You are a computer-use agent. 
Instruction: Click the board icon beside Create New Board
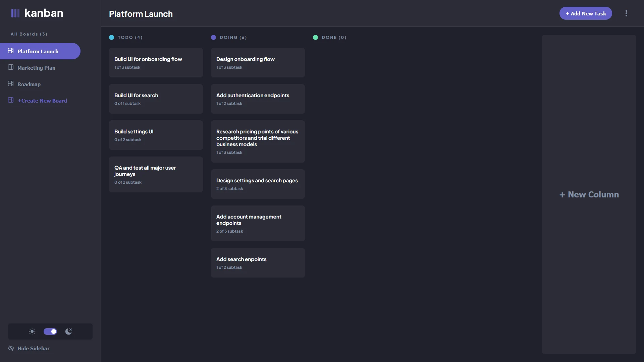(x=11, y=100)
